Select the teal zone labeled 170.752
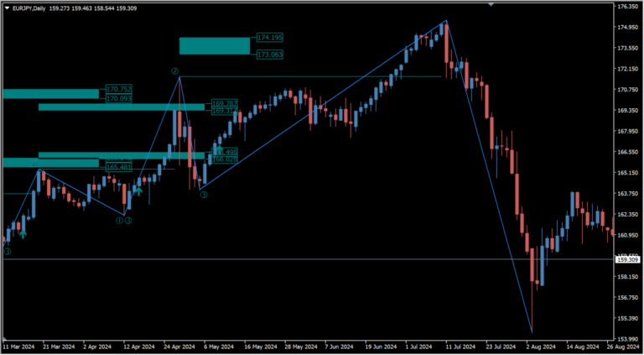Viewport: 644px width, 355px height. [x=50, y=93]
